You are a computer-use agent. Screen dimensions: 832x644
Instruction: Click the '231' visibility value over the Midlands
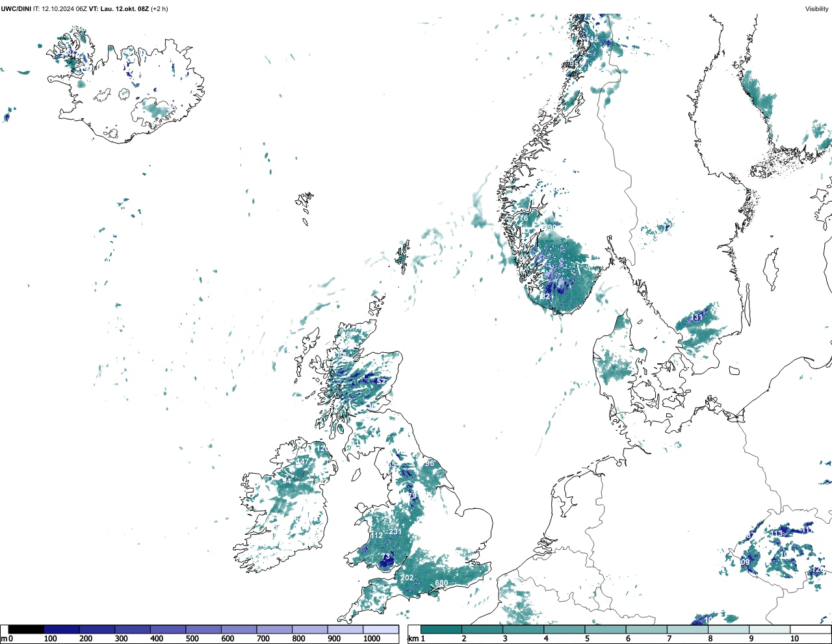pyautogui.click(x=395, y=532)
